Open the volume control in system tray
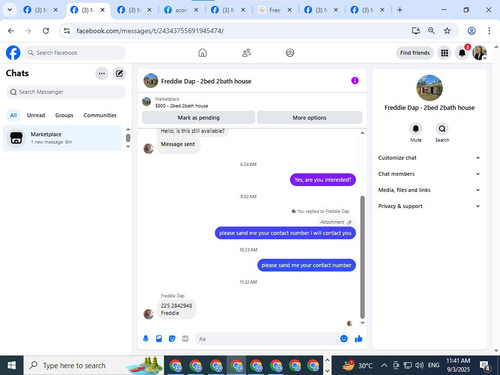 point(419,365)
